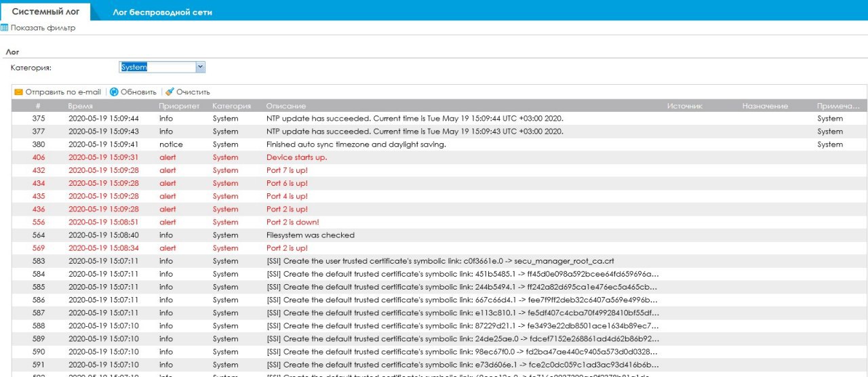This screenshot has width=868, height=377.
Task: Select the Системный лог tab
Action: tap(46, 12)
